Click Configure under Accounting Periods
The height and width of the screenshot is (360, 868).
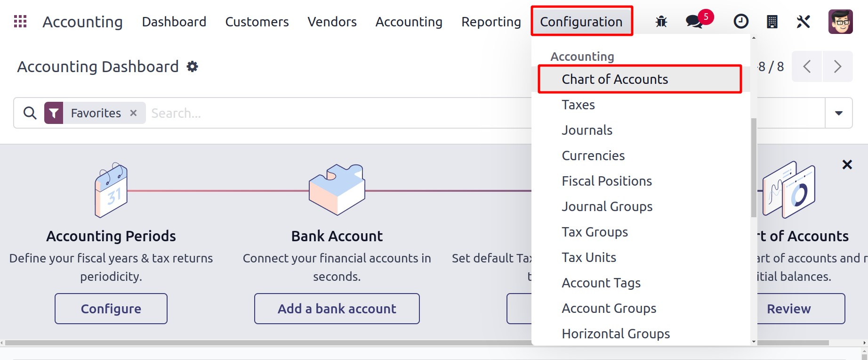111,309
